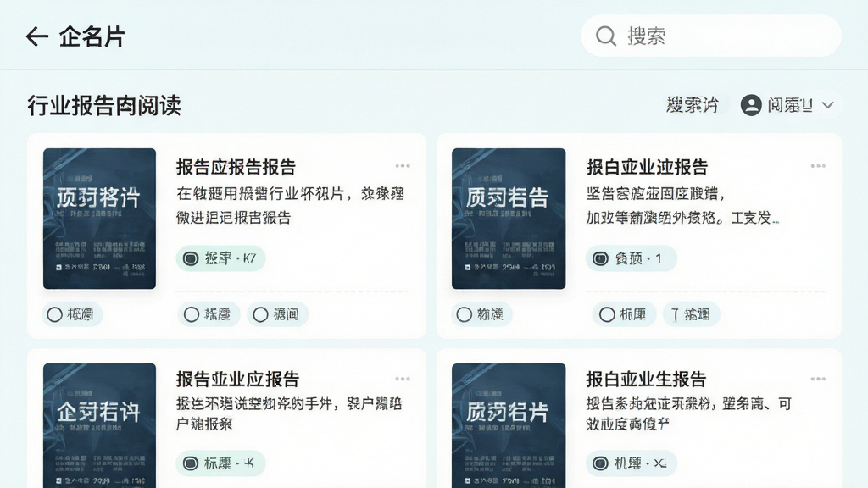The width and height of the screenshot is (868, 488).
Task: Focus the 搜索 search field
Action: tap(711, 36)
